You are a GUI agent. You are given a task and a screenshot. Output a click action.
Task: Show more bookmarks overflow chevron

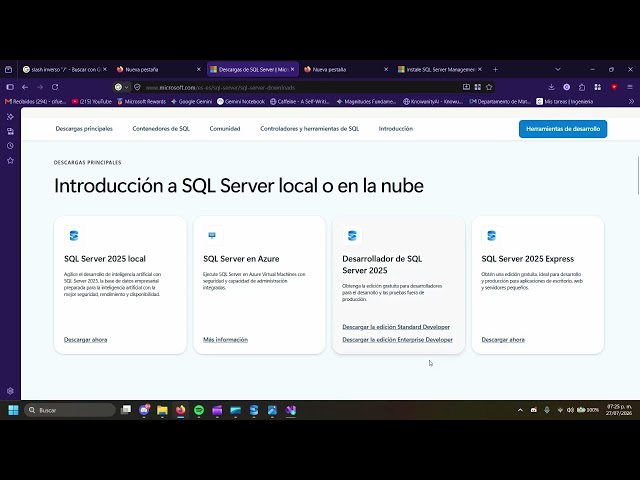tap(631, 101)
